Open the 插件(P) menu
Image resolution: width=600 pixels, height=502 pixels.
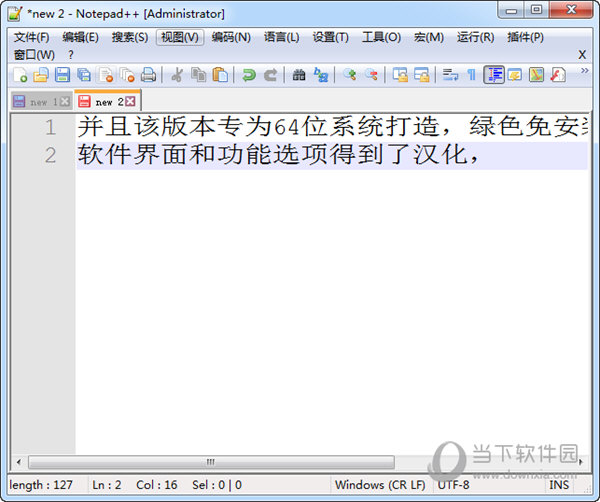click(525, 37)
